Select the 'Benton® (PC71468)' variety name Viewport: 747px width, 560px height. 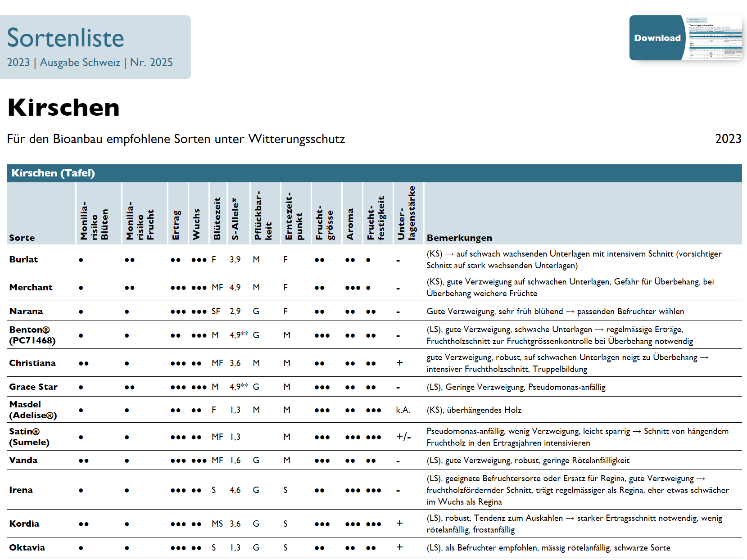pos(32,335)
